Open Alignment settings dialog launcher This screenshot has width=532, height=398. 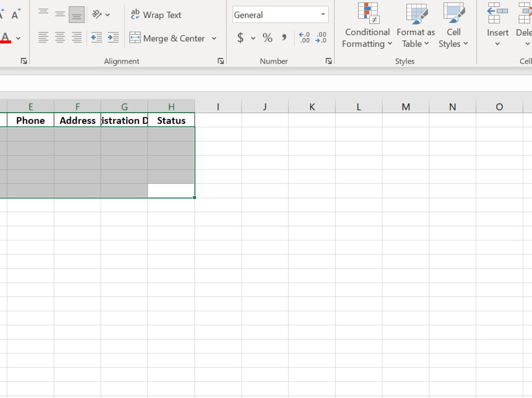pos(221,61)
